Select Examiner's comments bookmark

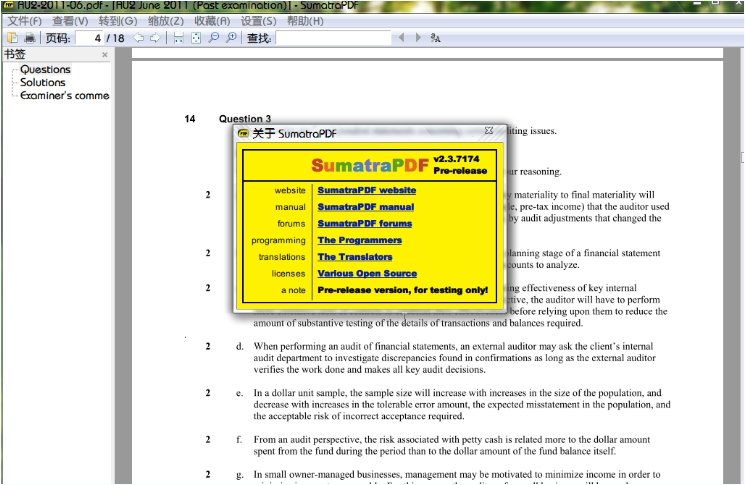(65, 96)
